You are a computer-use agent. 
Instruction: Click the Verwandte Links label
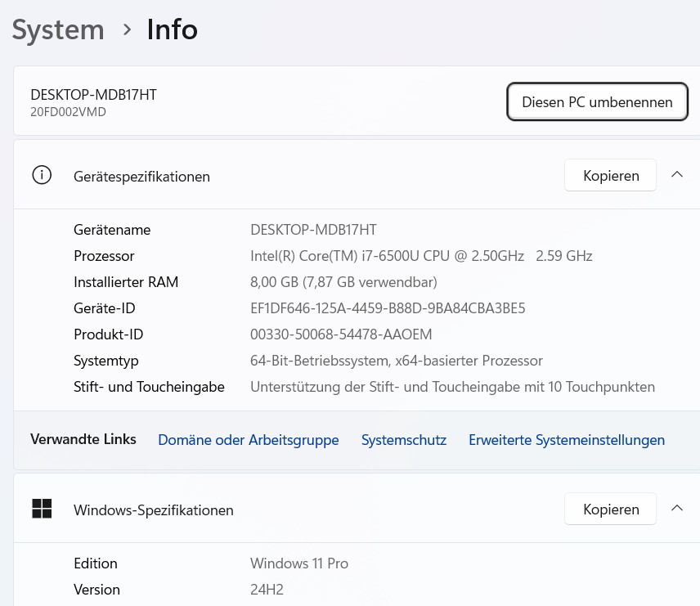pos(83,439)
